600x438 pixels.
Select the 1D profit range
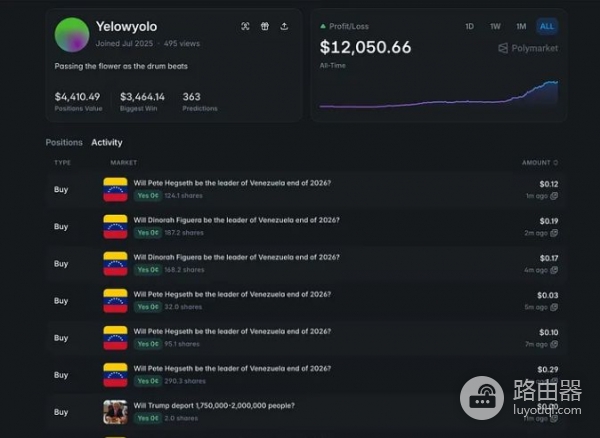[470, 26]
